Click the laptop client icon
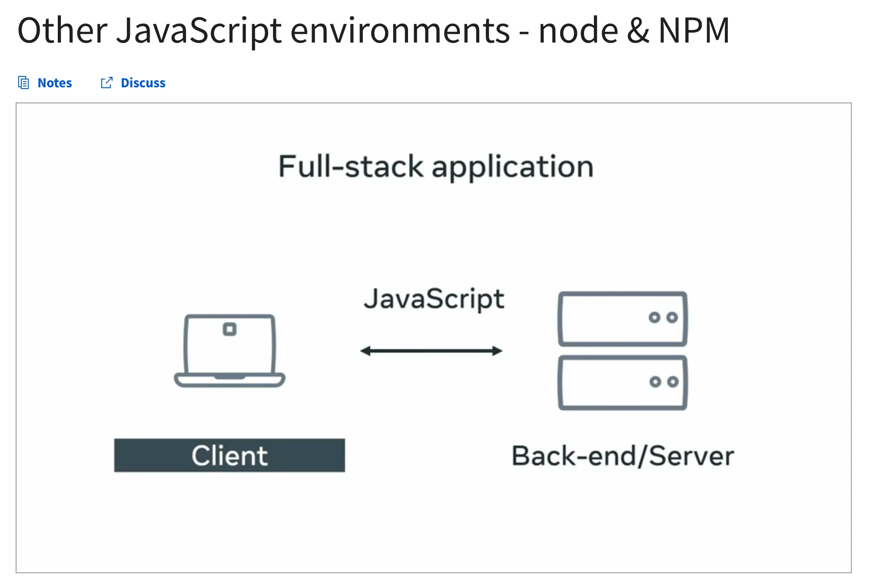This screenshot has width=870, height=588. click(x=229, y=350)
